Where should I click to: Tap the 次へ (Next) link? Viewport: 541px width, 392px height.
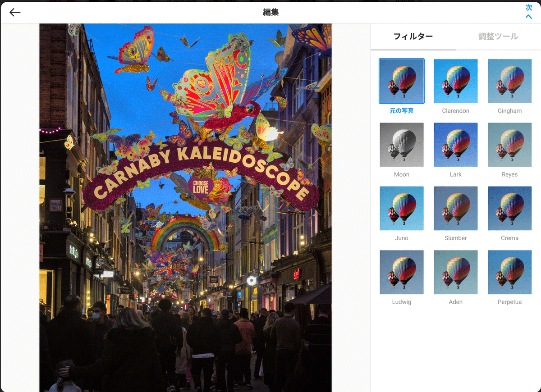point(529,12)
